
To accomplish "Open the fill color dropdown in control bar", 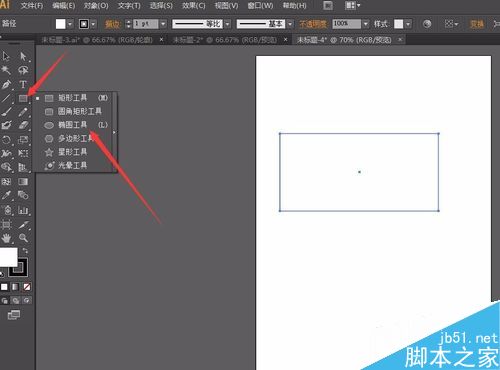I will pos(70,24).
